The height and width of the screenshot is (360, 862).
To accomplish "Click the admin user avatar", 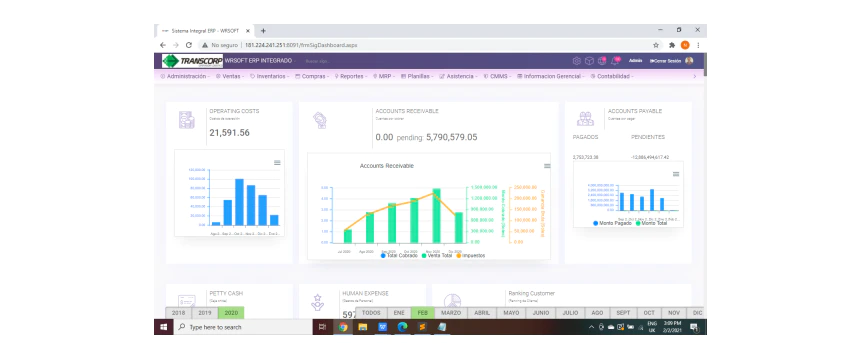I will [689, 61].
